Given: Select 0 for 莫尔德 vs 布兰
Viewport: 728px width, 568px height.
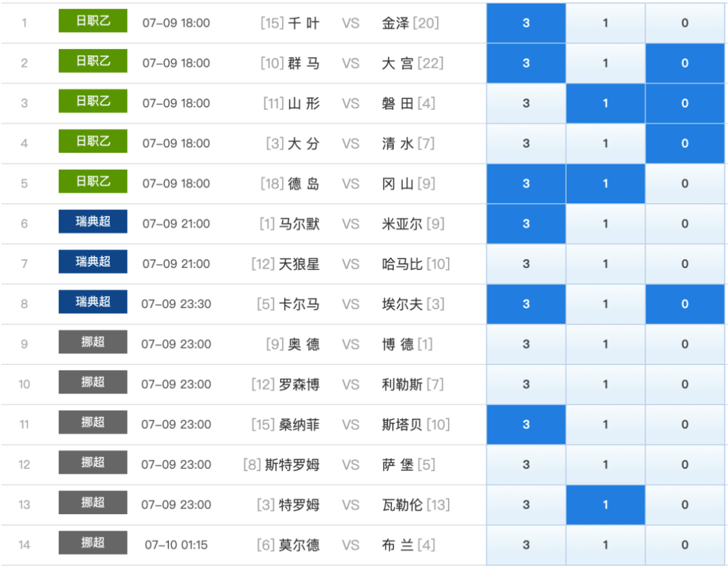Looking at the screenshot, I should click(x=685, y=545).
